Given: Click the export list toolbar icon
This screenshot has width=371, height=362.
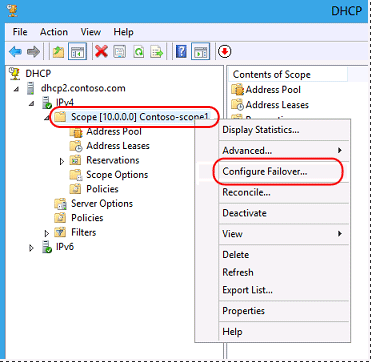Looking at the screenshot, I should (x=157, y=52).
